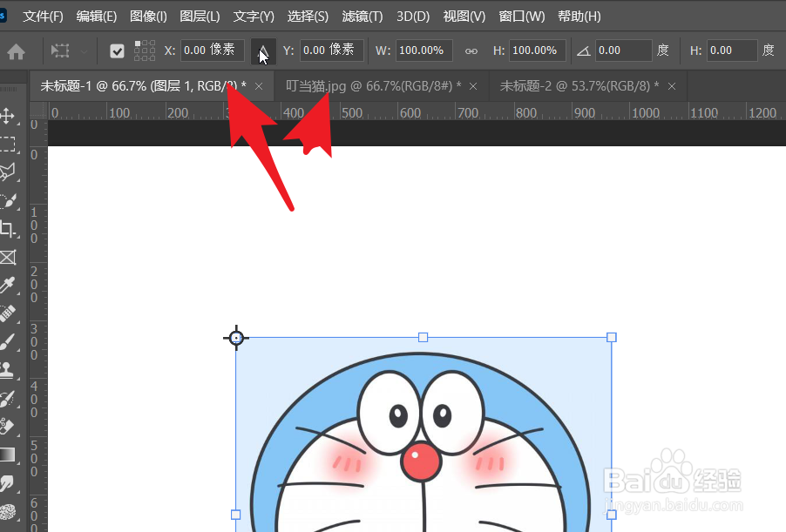Open the transform tool preset picker
The width and height of the screenshot is (786, 532).
click(69, 51)
